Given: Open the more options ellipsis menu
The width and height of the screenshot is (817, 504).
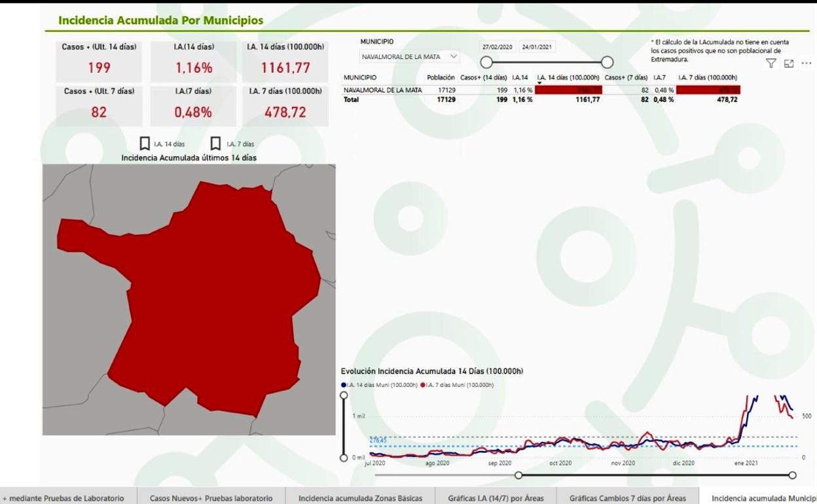Looking at the screenshot, I should pyautogui.click(x=807, y=63).
